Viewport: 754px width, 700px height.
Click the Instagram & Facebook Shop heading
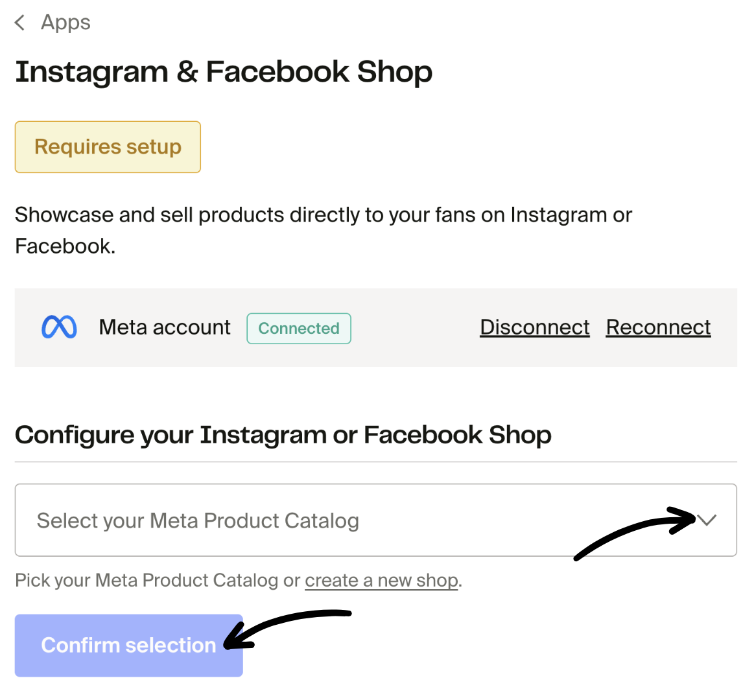(224, 71)
